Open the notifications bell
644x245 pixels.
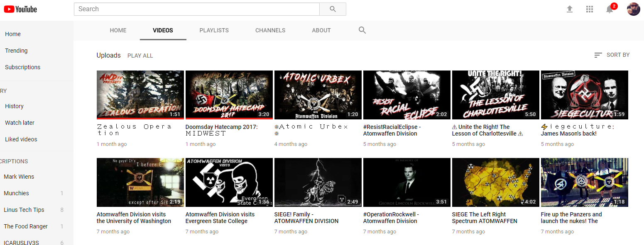(610, 9)
